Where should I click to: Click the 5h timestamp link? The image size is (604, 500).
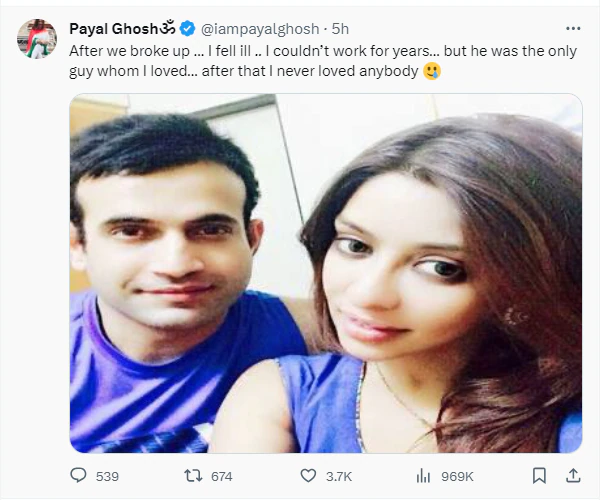340,29
